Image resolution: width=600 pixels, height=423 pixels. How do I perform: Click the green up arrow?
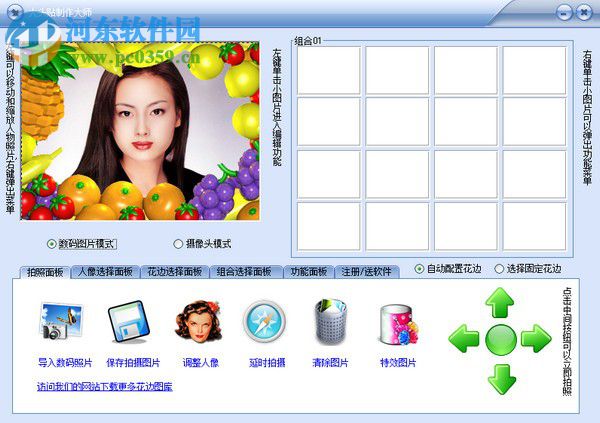[x=500, y=303]
